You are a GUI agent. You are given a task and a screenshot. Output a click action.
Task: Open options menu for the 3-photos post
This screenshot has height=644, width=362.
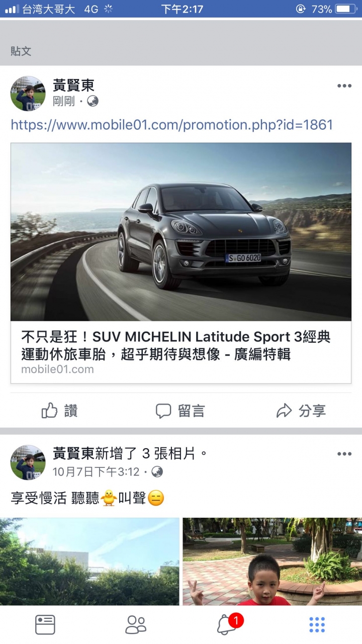click(x=344, y=454)
